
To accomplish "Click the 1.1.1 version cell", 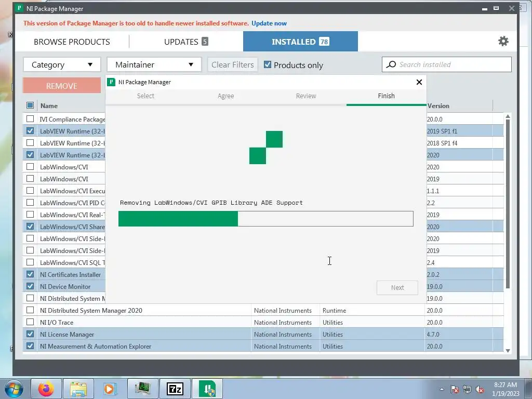I will (433, 191).
